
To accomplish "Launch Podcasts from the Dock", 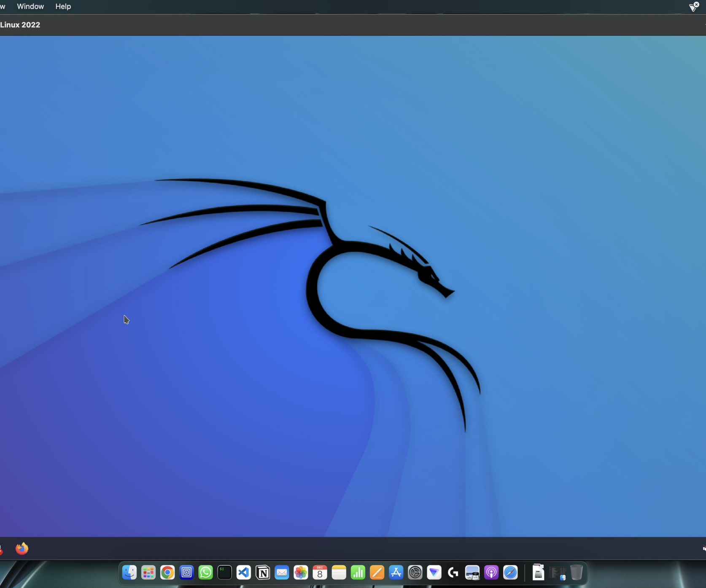I will [x=491, y=572].
